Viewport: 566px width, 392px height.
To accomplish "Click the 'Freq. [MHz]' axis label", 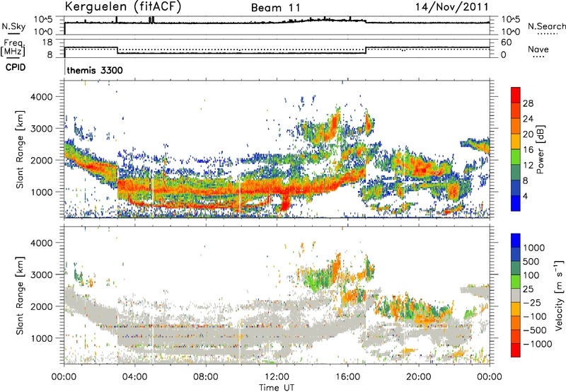I will pos(13,48).
